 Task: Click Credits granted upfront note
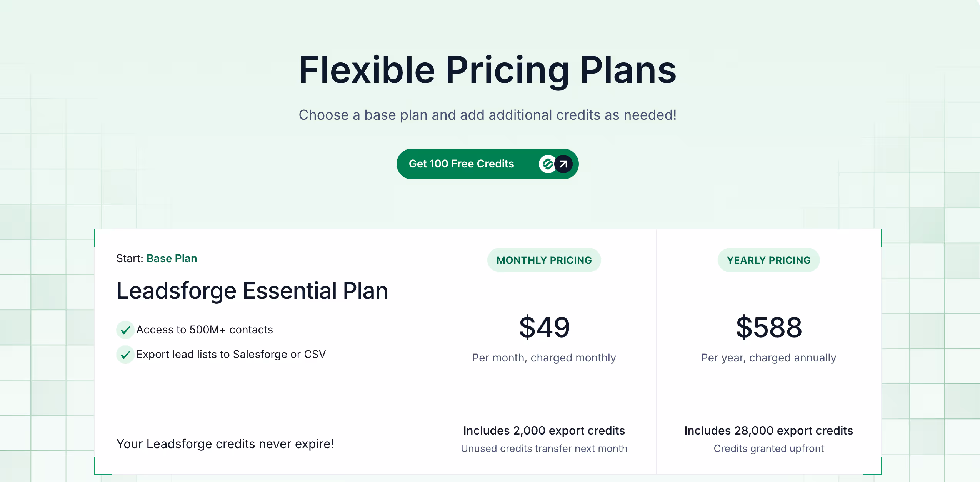click(769, 449)
